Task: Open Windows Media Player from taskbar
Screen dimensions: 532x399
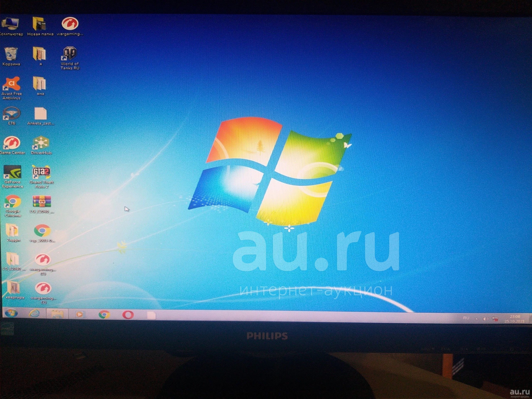Action: (x=80, y=314)
